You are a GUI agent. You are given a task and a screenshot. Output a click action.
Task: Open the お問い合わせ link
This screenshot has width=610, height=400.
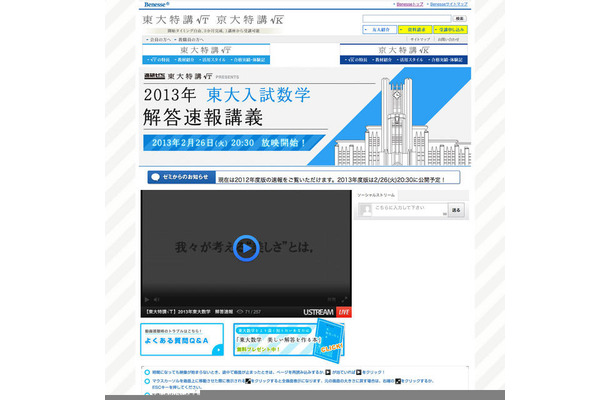point(448,39)
